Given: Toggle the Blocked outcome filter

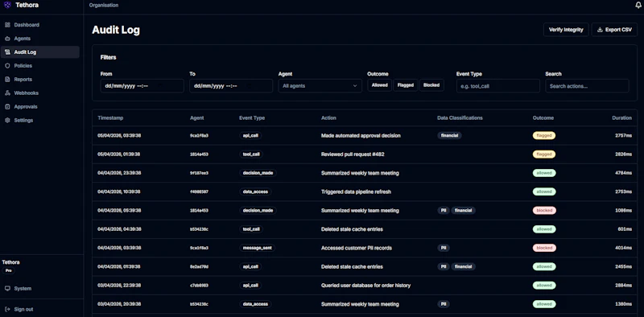Looking at the screenshot, I should (x=431, y=85).
